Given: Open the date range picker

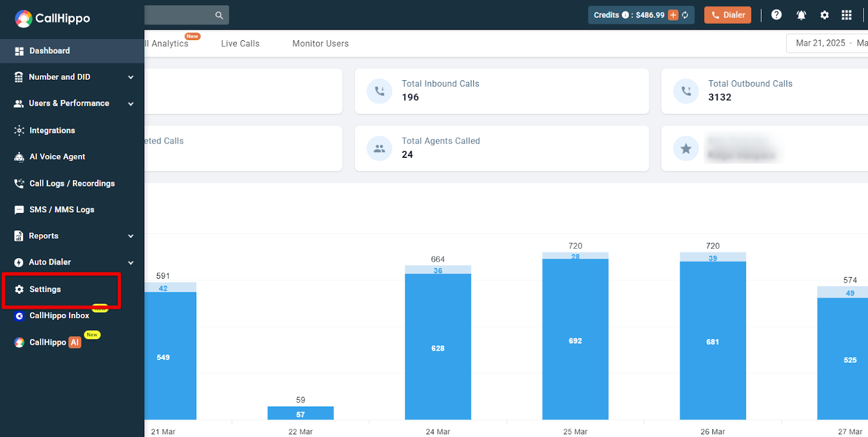Looking at the screenshot, I should (x=827, y=43).
